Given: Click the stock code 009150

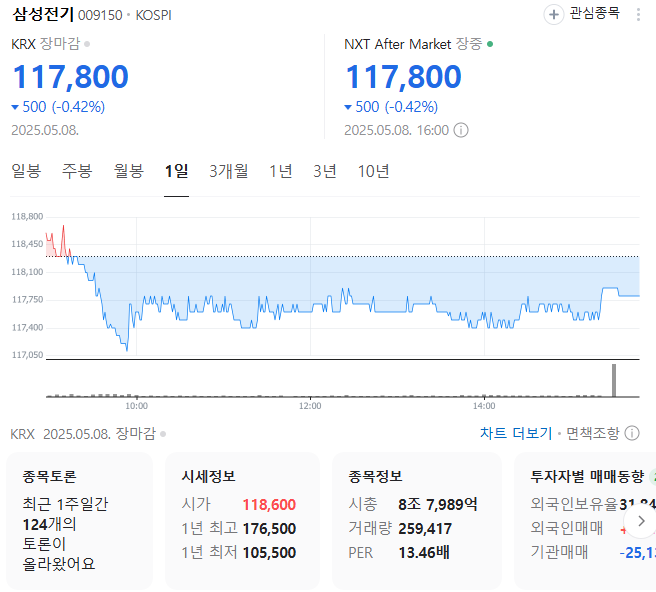Looking at the screenshot, I should [x=100, y=15].
